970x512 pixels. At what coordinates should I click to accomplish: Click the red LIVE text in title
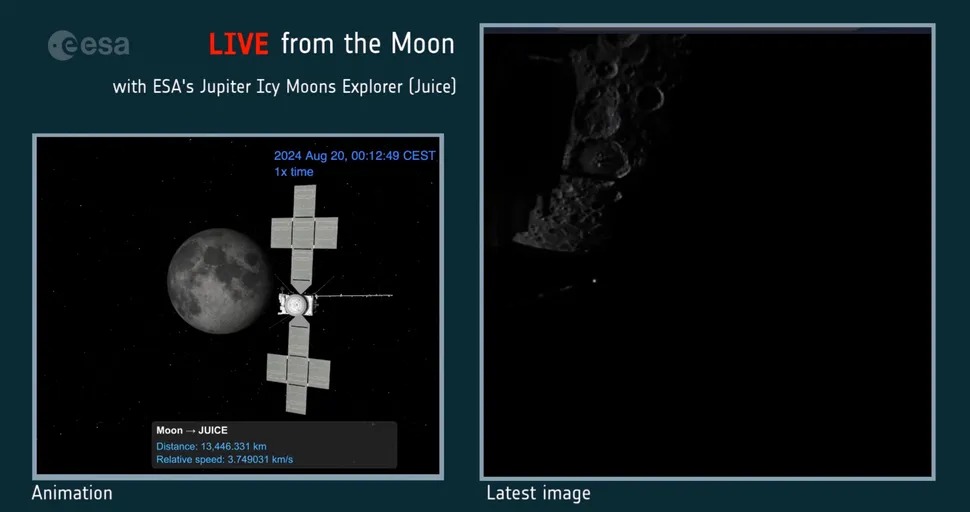coord(238,44)
